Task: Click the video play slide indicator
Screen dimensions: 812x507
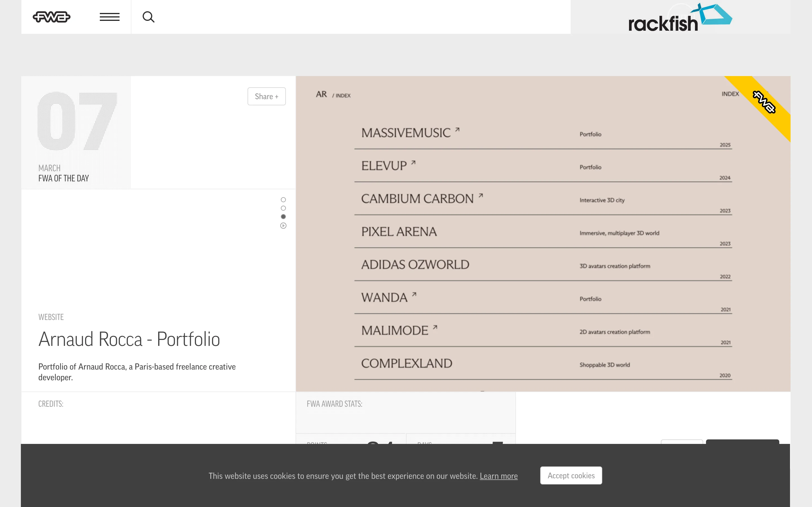Action: coord(283,226)
